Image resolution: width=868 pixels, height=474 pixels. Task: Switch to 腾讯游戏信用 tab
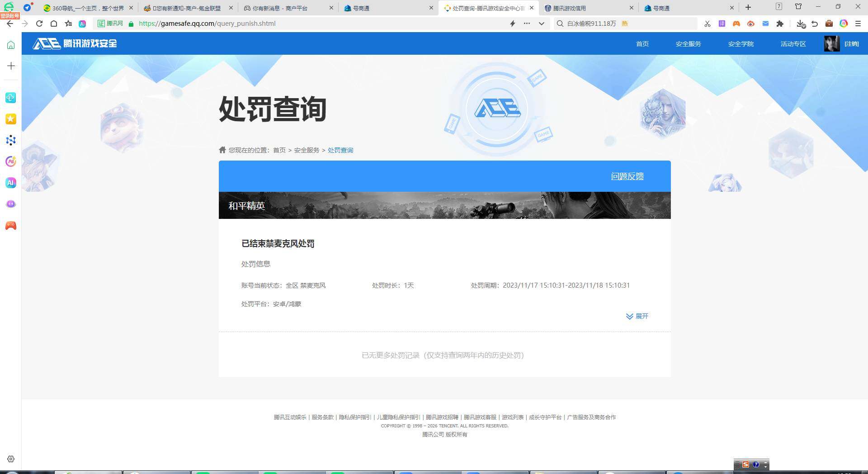coord(589,8)
